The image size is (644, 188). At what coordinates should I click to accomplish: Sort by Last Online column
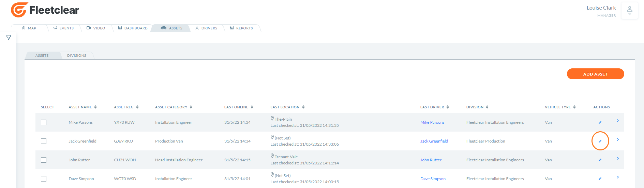(x=239, y=107)
